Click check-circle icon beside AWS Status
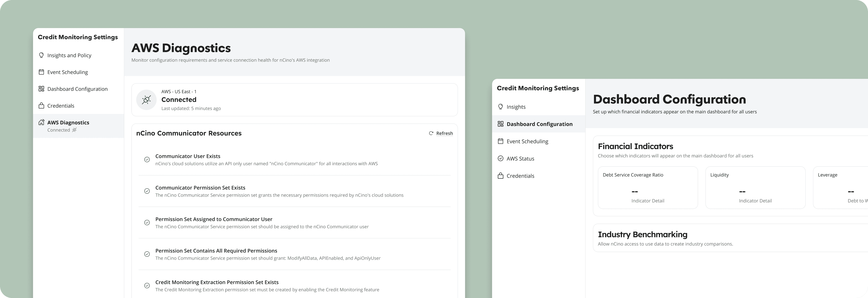868x298 pixels. (500, 159)
